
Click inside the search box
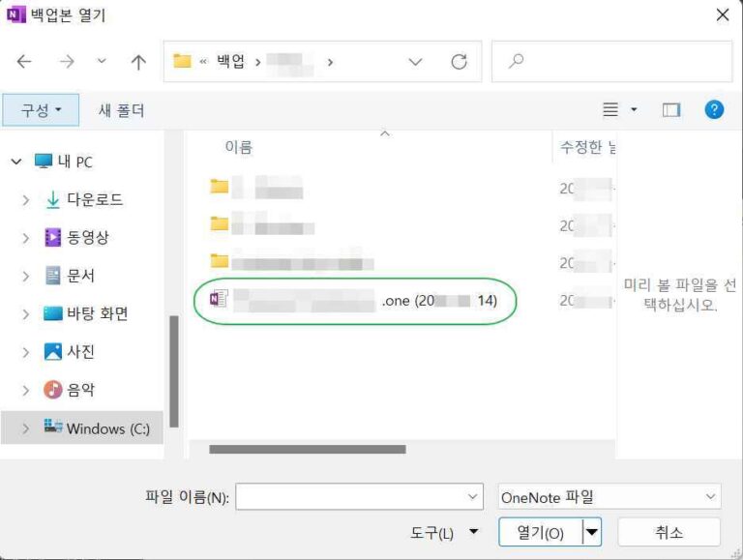click(x=611, y=61)
